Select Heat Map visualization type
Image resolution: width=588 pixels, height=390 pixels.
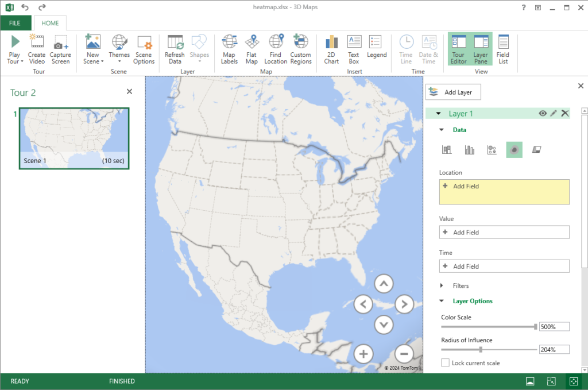[x=514, y=150]
